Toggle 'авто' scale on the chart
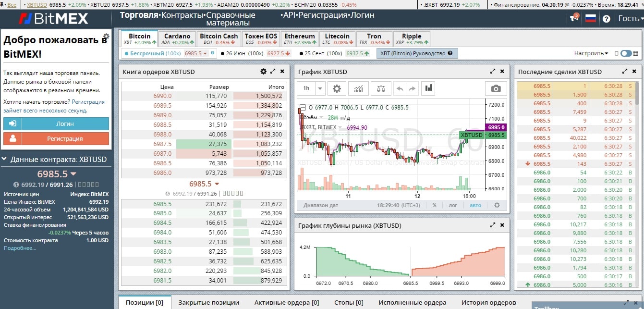644x309 pixels. (x=475, y=205)
